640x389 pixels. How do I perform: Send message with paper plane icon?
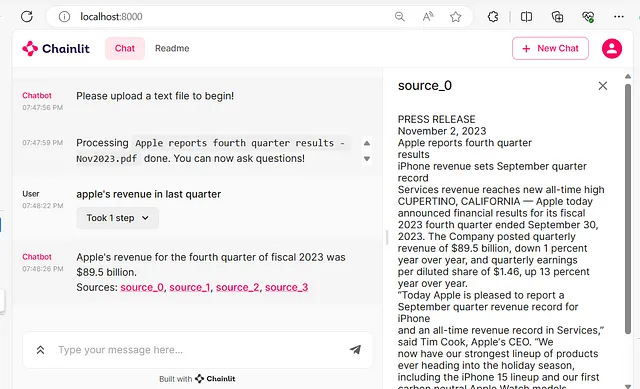point(355,349)
